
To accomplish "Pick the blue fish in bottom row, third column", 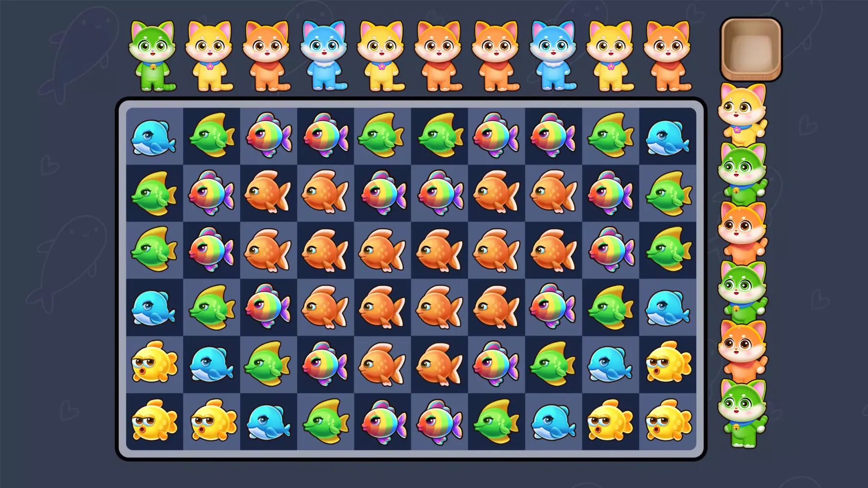I will pyautogui.click(x=269, y=422).
